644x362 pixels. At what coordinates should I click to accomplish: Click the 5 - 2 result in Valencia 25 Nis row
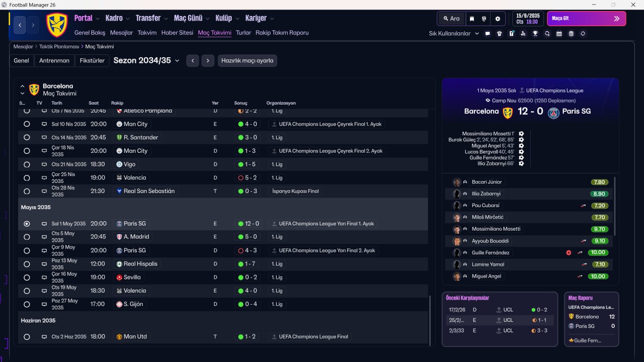[x=248, y=177]
